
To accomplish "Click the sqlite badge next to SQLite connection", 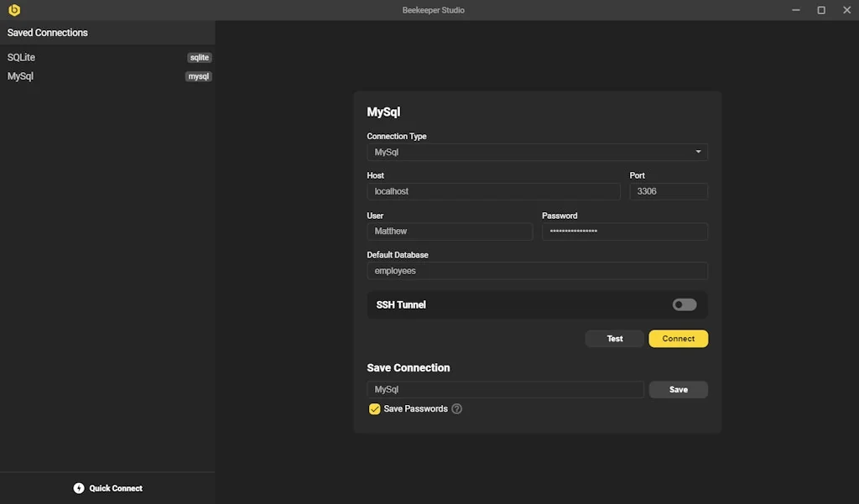I will pos(200,57).
